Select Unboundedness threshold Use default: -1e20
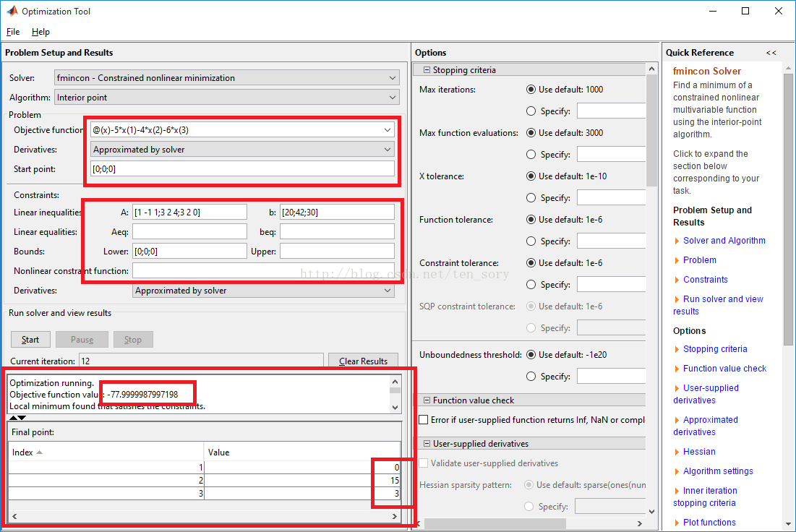 point(531,354)
